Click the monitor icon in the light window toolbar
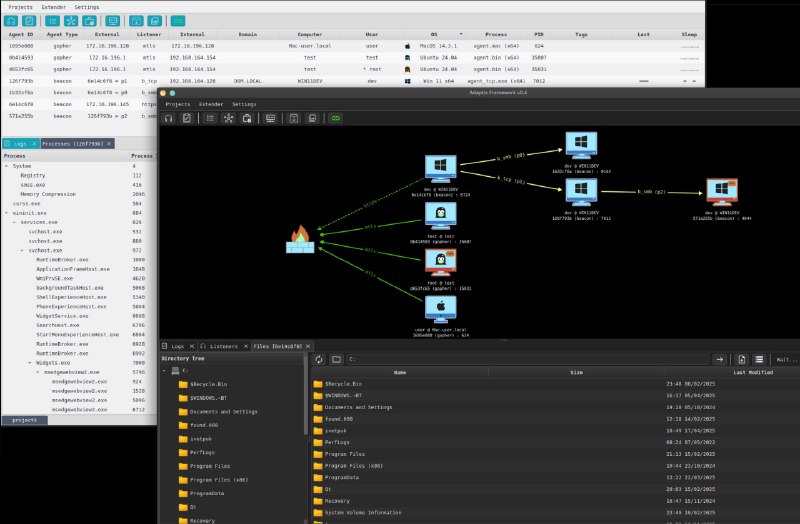Viewport: 800px width, 524px height. point(113,21)
